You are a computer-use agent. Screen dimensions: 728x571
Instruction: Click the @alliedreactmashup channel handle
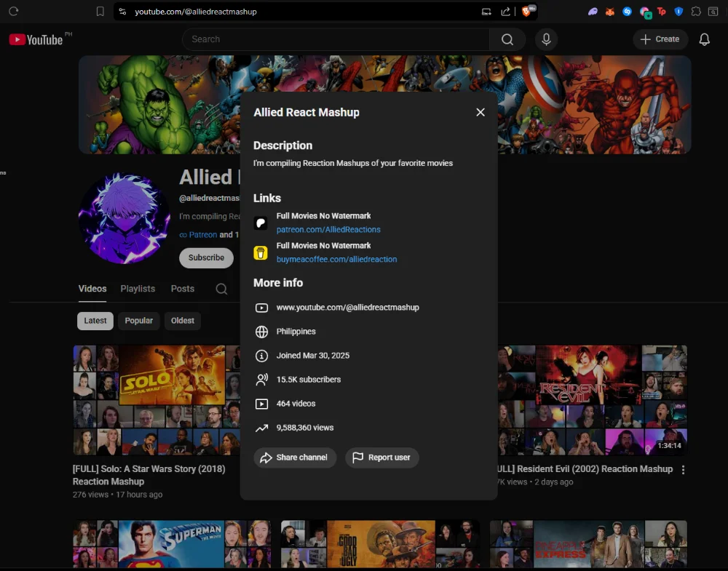coord(210,198)
